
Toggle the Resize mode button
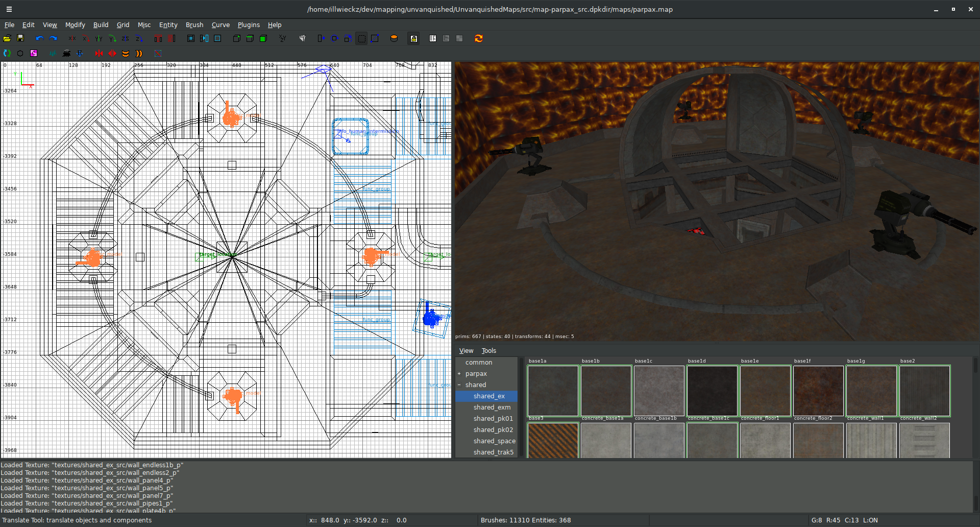tap(361, 38)
